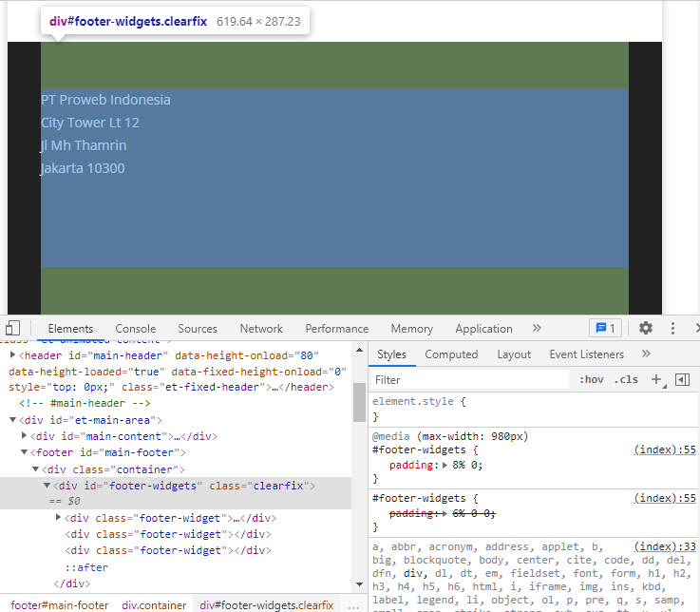The width and height of the screenshot is (700, 612).
Task: Click the 'PT Proweb Indonesia' footer text
Action: click(x=105, y=100)
